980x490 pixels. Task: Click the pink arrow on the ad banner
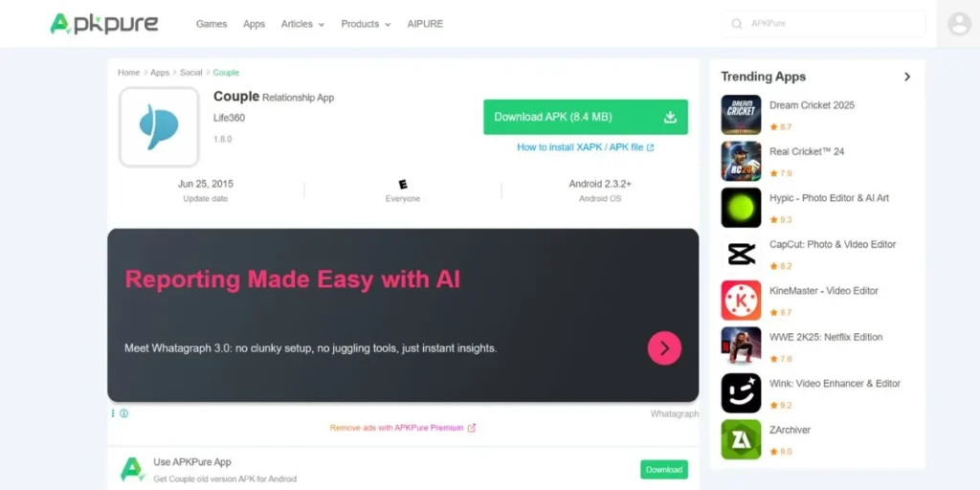click(x=664, y=348)
